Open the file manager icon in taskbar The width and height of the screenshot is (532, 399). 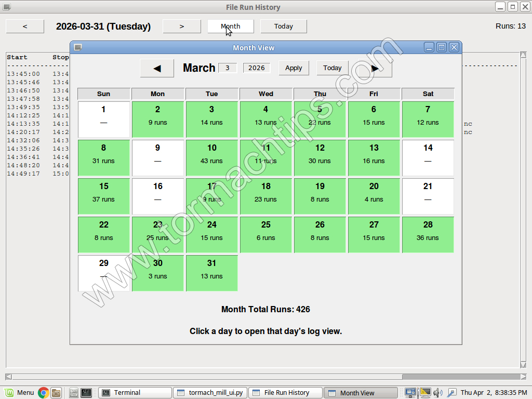coord(56,393)
